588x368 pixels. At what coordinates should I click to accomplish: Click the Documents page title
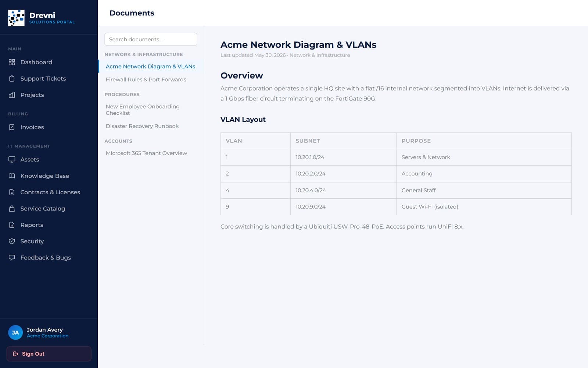[x=132, y=13]
